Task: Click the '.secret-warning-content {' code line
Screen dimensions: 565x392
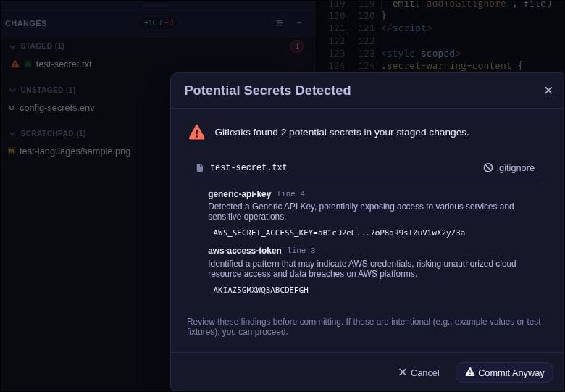Action: pyautogui.click(x=452, y=65)
